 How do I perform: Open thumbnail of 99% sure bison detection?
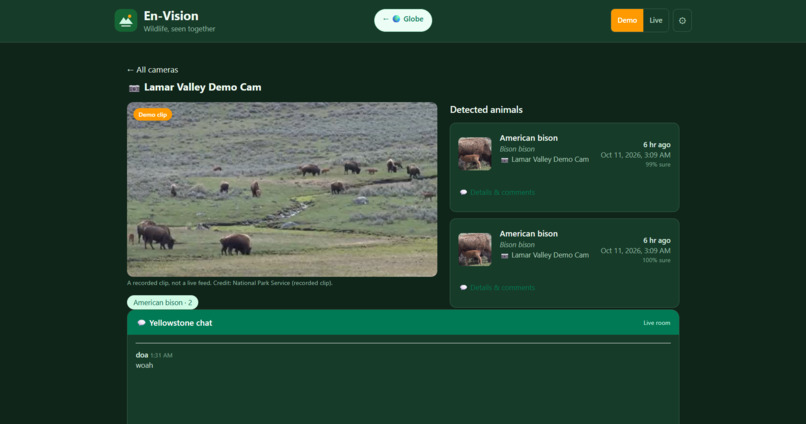(474, 153)
